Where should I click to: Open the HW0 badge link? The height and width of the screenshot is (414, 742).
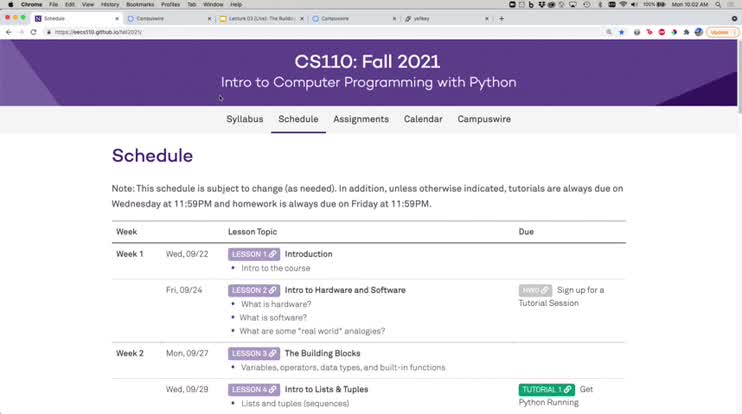coord(535,290)
